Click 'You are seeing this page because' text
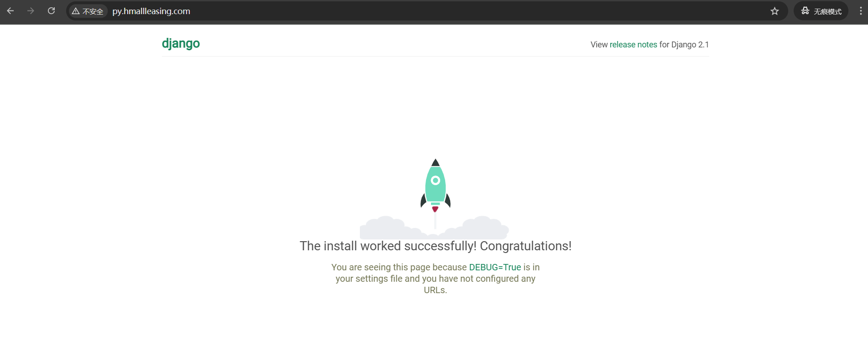 pos(399,267)
